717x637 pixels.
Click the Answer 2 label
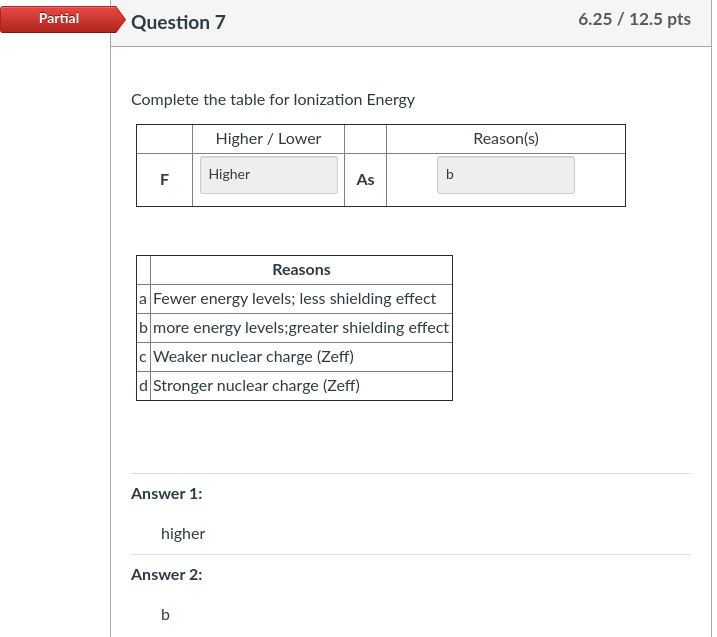click(167, 575)
